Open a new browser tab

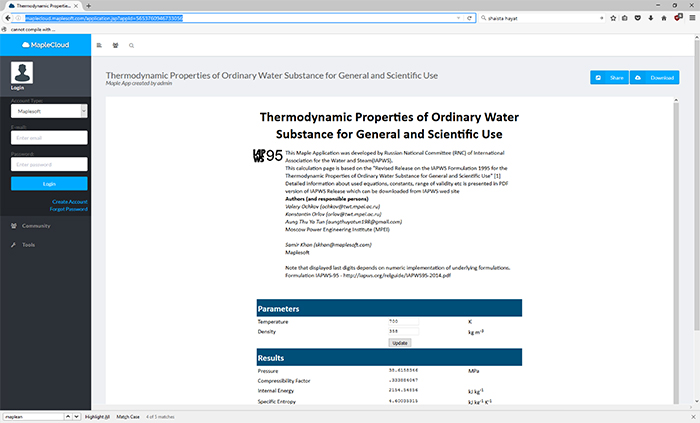click(89, 6)
